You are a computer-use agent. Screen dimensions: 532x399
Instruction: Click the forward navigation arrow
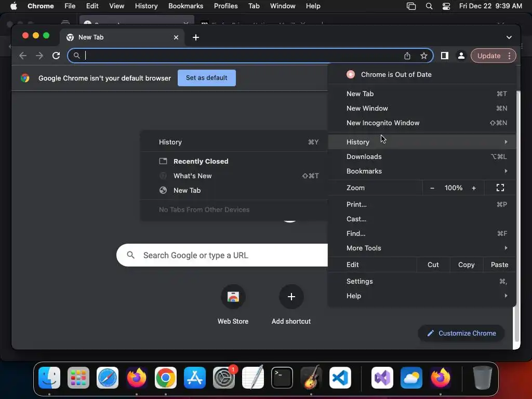(x=39, y=56)
